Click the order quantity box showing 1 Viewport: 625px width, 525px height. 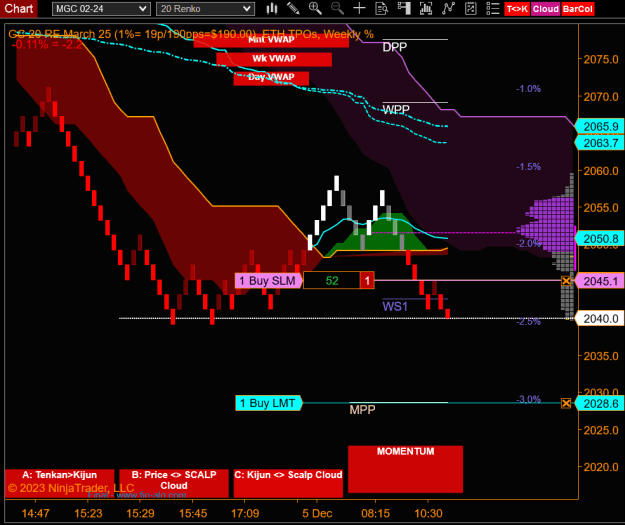pos(367,281)
